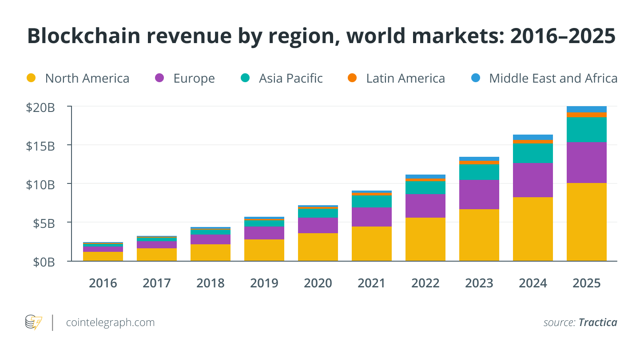Select the teal Asia Pacific legend dot
Image resolution: width=644 pixels, height=358 pixels.
(x=245, y=78)
